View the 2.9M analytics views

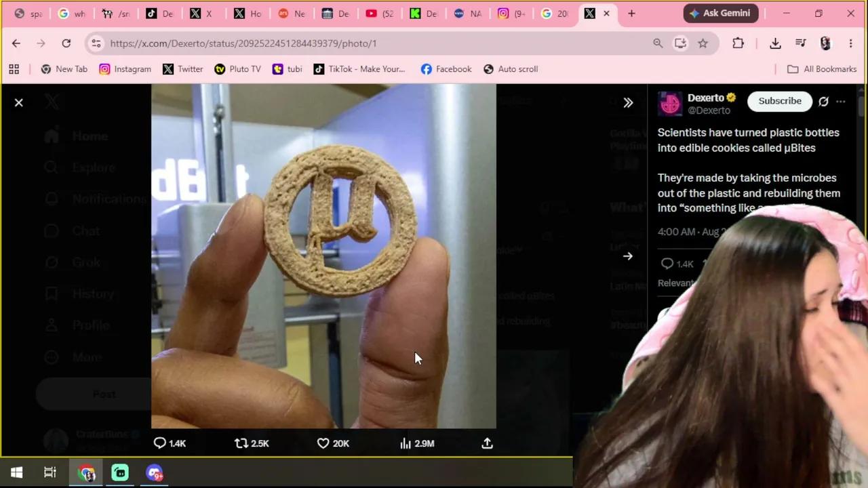417,443
